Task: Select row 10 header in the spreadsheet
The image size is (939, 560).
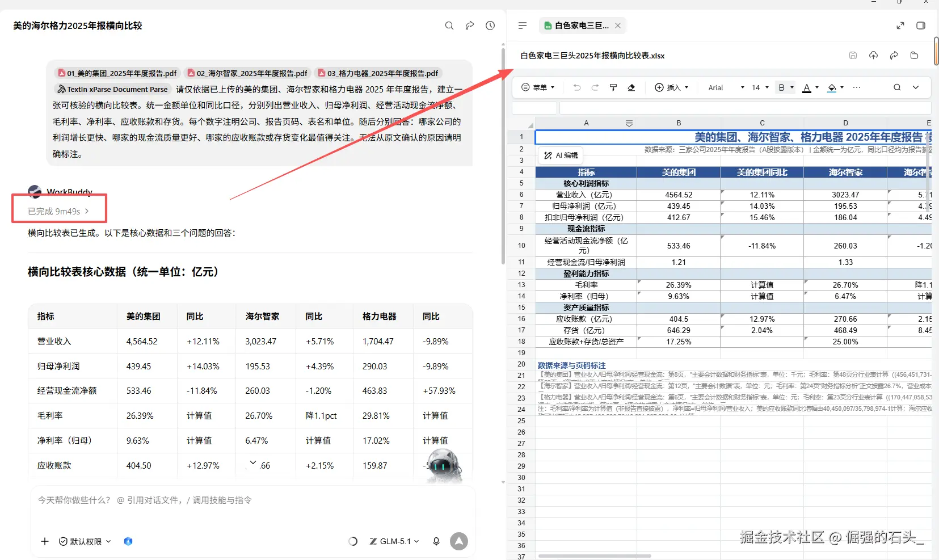Action: click(x=521, y=246)
